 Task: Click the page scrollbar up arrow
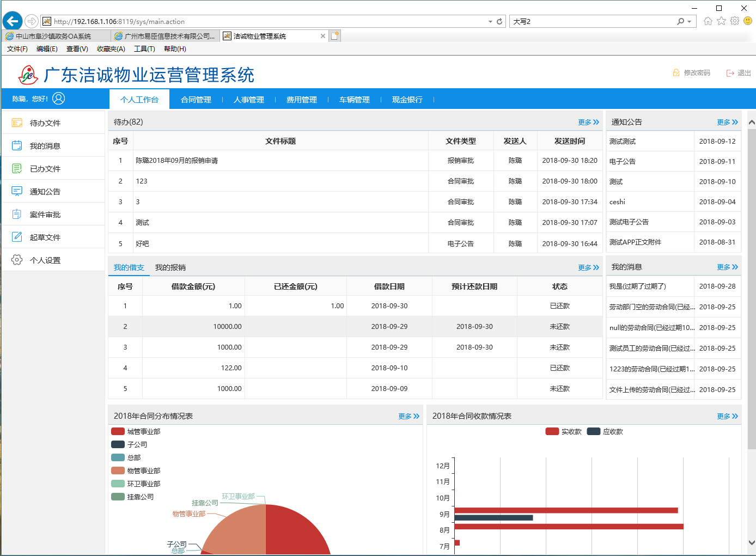coord(752,122)
